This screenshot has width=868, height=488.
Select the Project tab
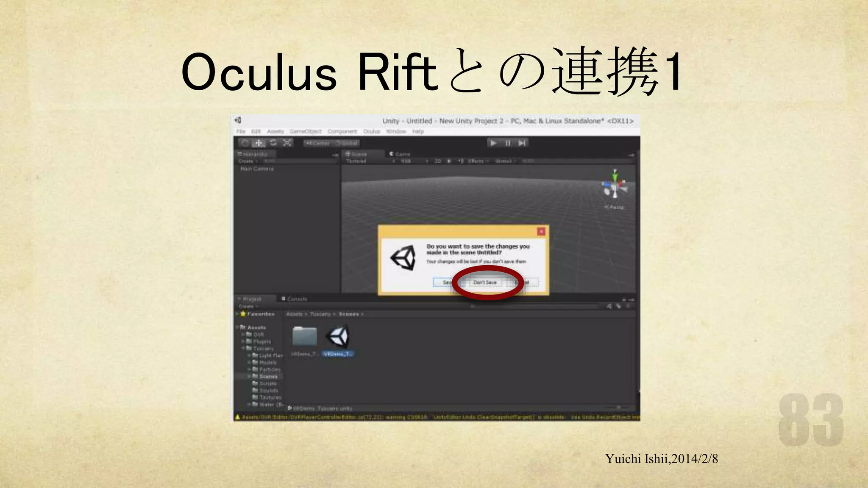[255, 299]
